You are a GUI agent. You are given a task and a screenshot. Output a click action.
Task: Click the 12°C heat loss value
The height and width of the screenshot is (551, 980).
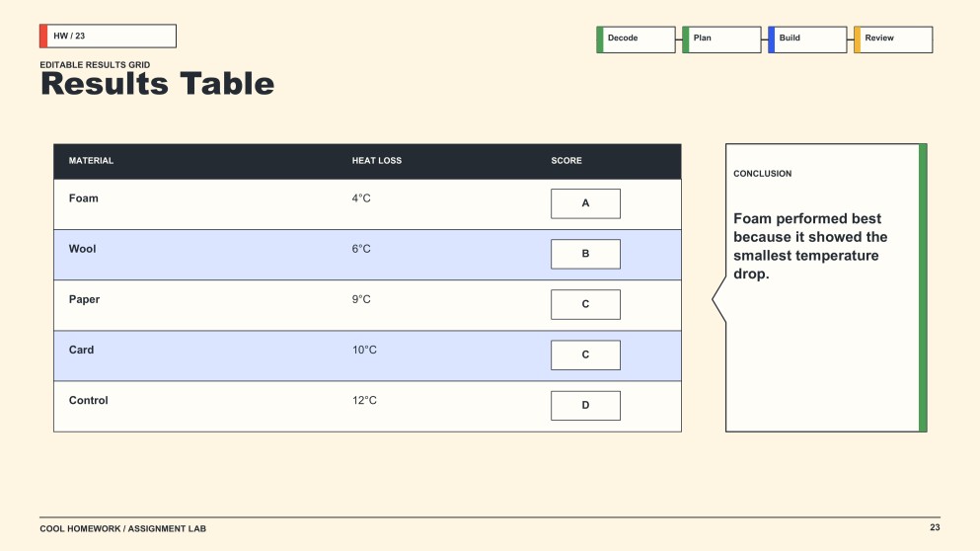(x=364, y=400)
